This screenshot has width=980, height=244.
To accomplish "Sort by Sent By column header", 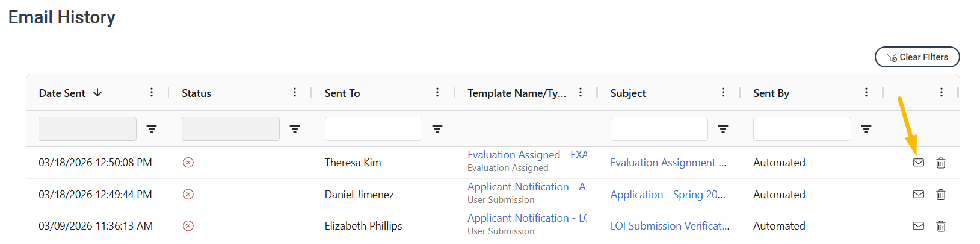I will 771,93.
